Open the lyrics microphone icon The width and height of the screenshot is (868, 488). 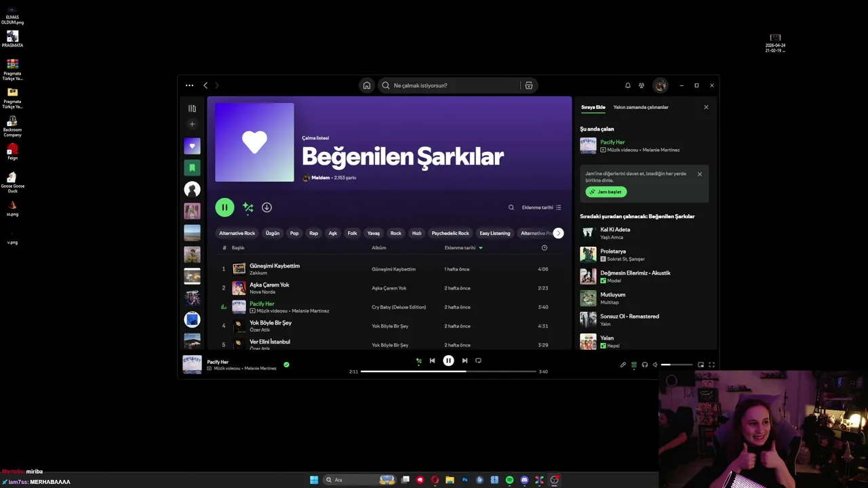coord(623,365)
